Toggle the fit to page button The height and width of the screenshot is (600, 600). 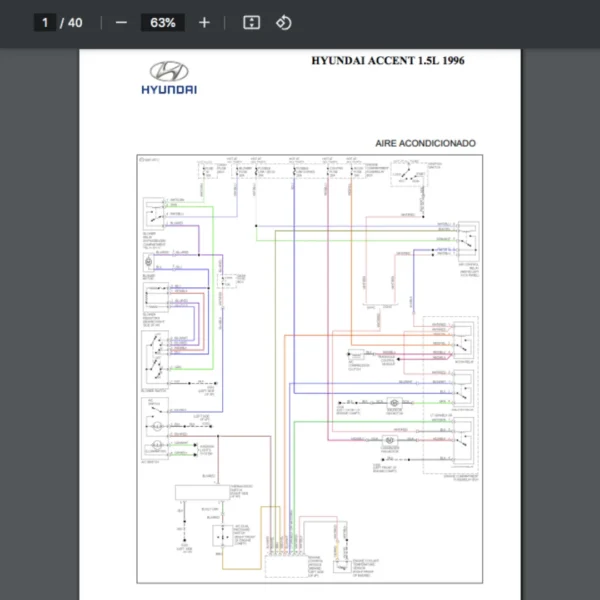tap(252, 22)
